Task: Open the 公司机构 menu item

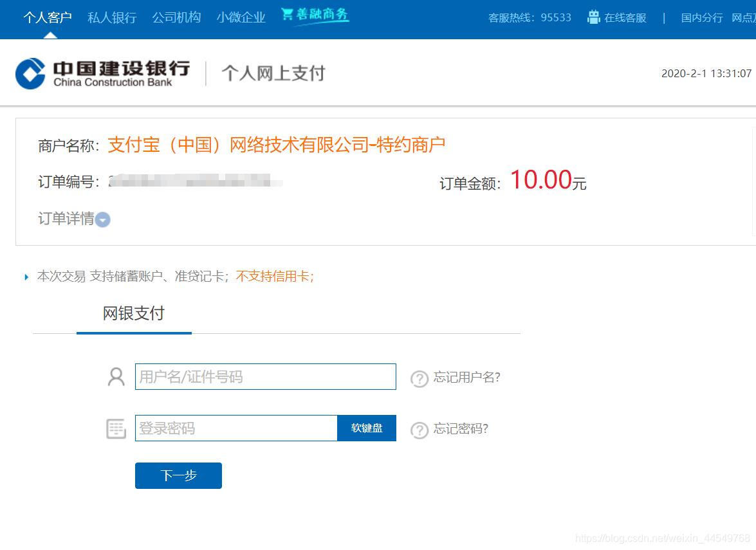Action: pos(176,18)
